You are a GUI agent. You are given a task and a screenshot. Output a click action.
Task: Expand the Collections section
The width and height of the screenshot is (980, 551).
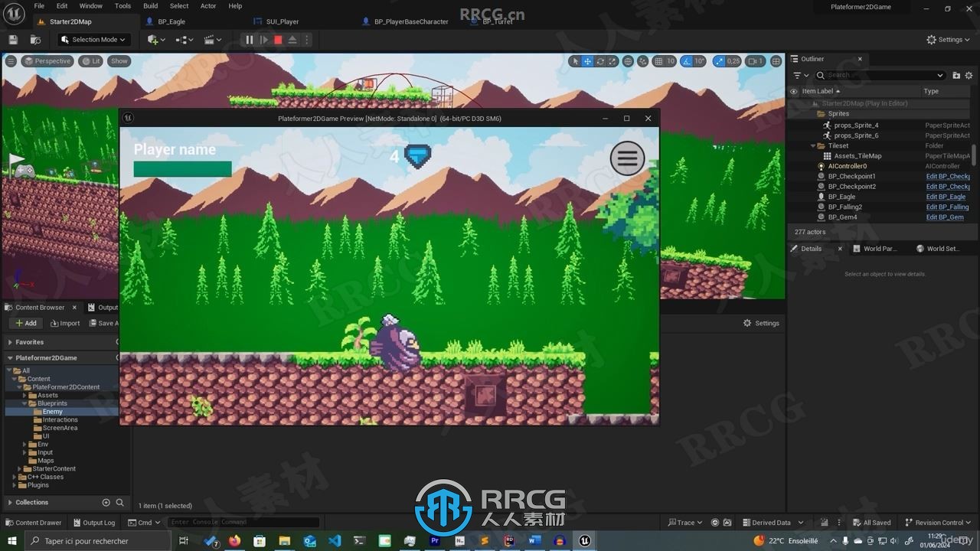pos(11,503)
